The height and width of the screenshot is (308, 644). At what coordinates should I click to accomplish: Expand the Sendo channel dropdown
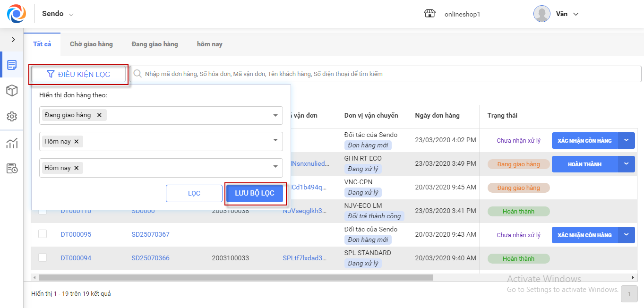pyautogui.click(x=71, y=15)
